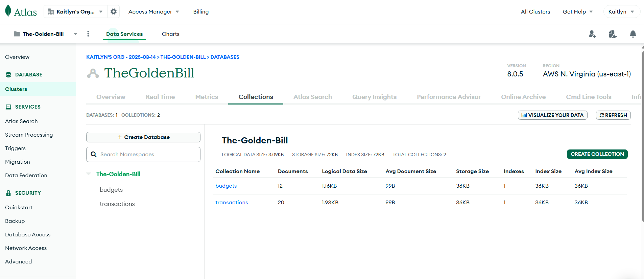Open the Query Insights tab

coord(374,97)
